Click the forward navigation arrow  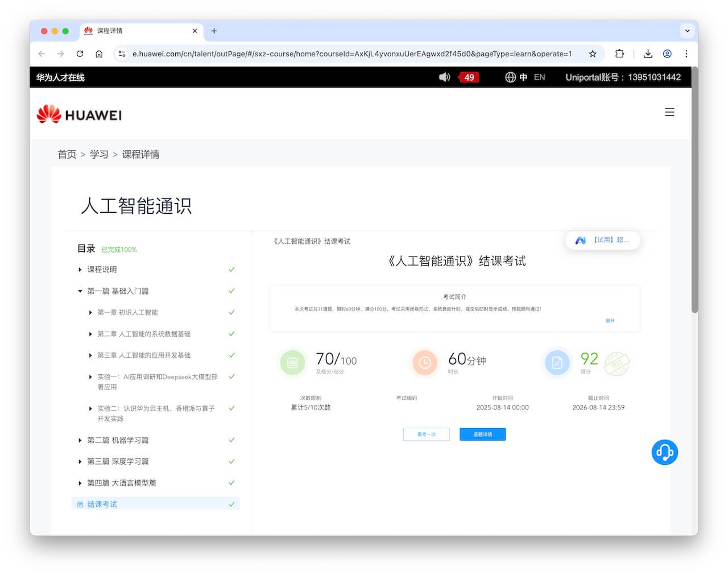(61, 53)
